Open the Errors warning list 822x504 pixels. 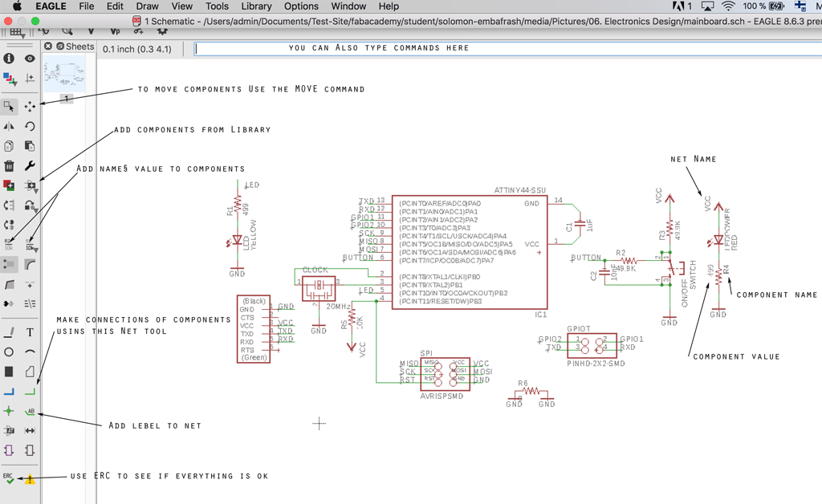click(x=30, y=479)
